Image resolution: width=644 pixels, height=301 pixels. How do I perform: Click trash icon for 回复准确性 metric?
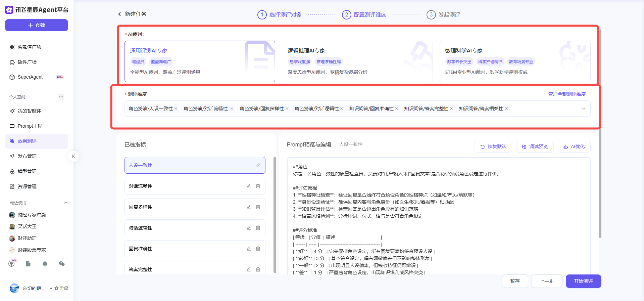(x=258, y=249)
